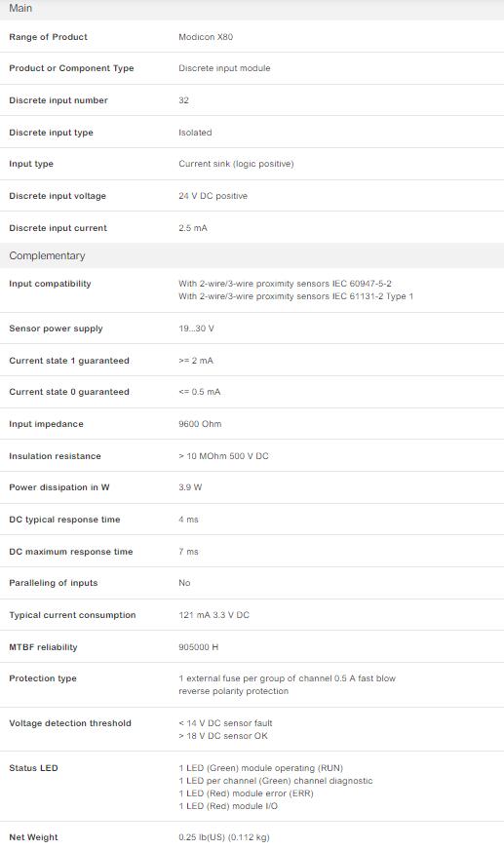Image resolution: width=504 pixels, height=850 pixels.
Task: Collapse the Main section header
Action: click(252, 9)
